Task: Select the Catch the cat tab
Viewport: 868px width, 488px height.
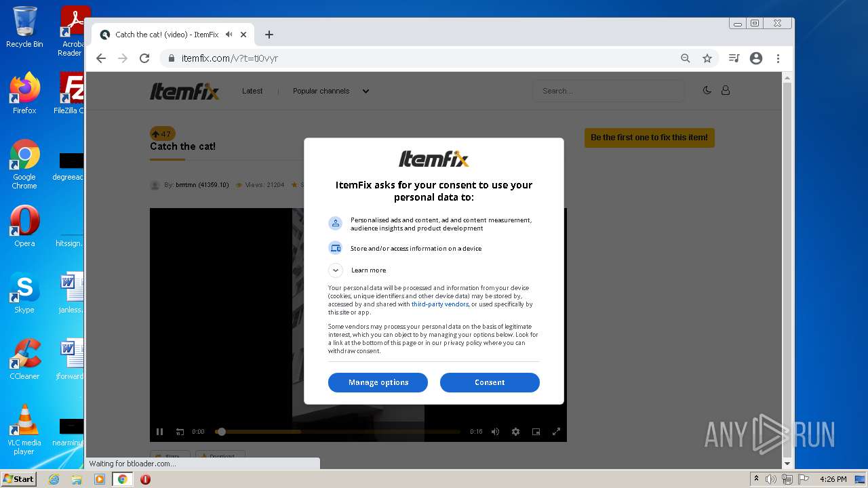Action: coord(173,35)
